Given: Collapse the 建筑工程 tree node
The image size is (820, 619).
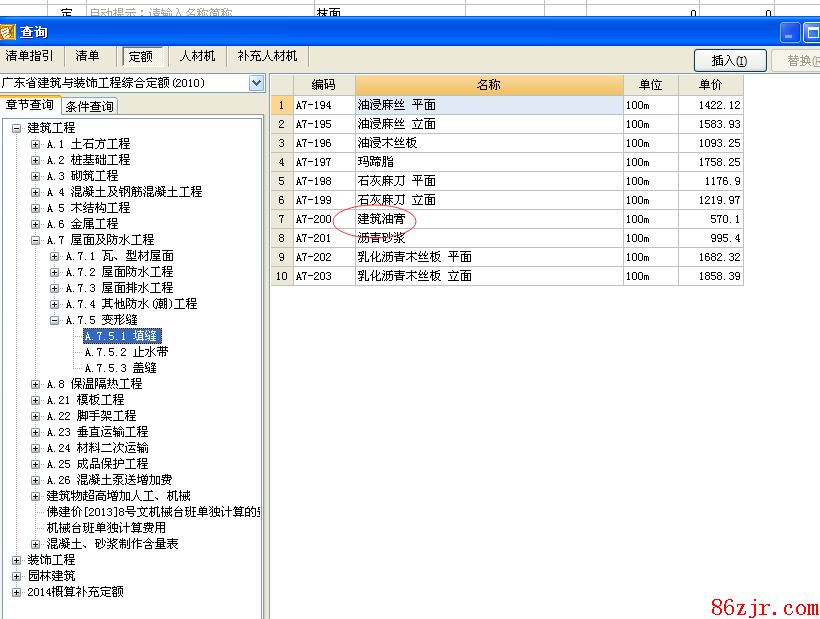Looking at the screenshot, I should click(x=16, y=128).
